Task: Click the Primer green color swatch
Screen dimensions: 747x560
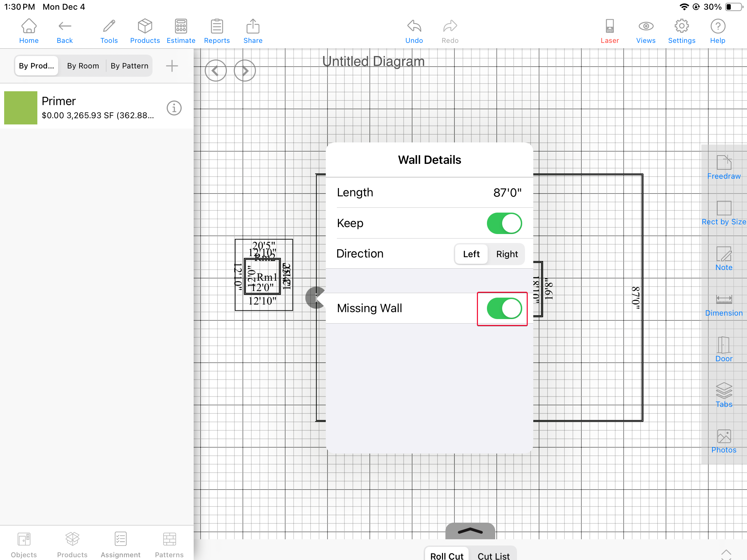Action: [21, 108]
